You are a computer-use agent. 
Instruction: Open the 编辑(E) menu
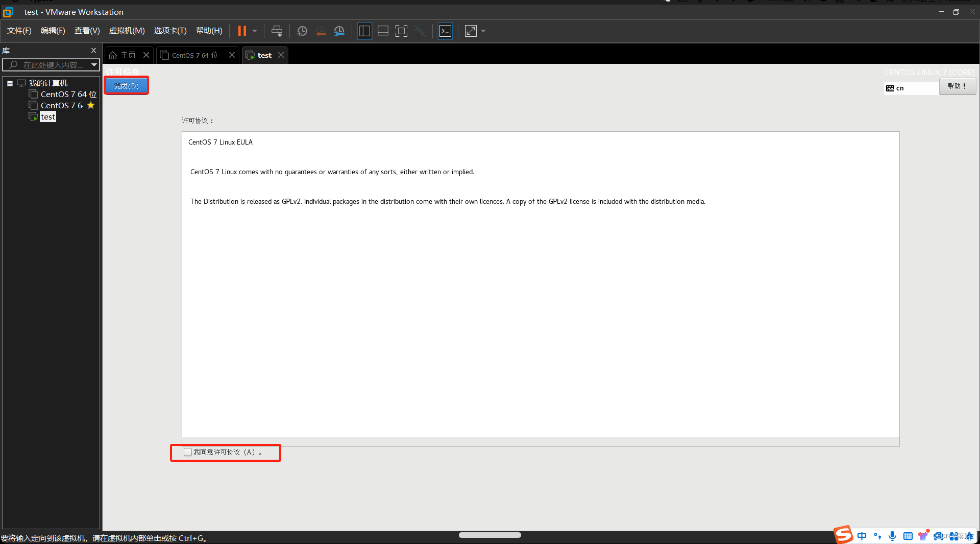pyautogui.click(x=53, y=31)
